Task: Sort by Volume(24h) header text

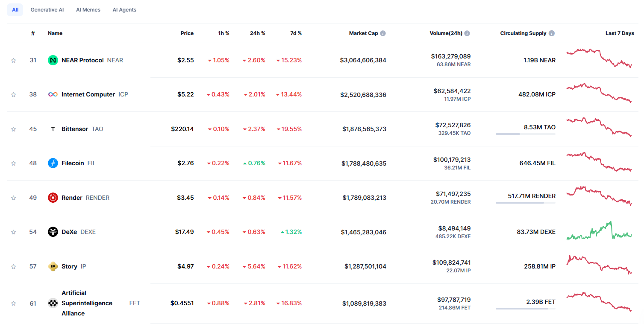Action: point(446,33)
